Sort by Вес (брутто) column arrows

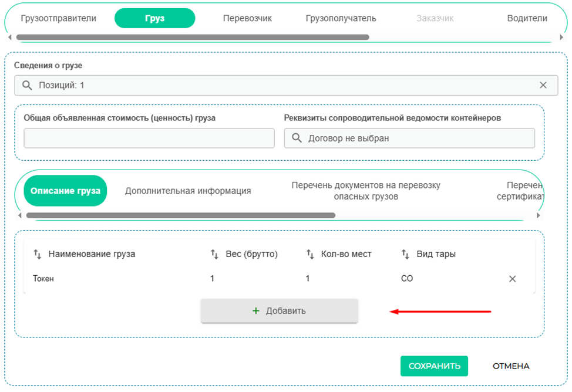(214, 254)
